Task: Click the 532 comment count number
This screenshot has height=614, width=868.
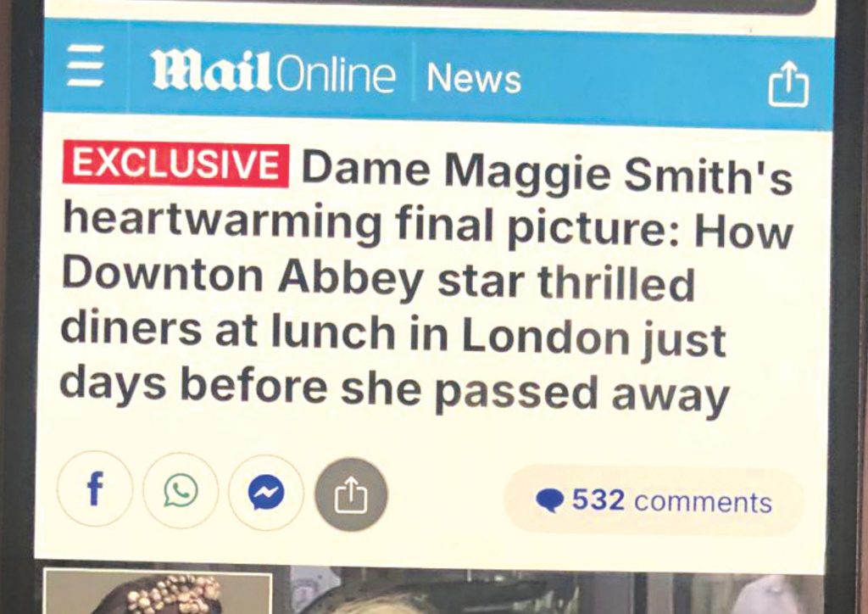Action: (x=598, y=500)
